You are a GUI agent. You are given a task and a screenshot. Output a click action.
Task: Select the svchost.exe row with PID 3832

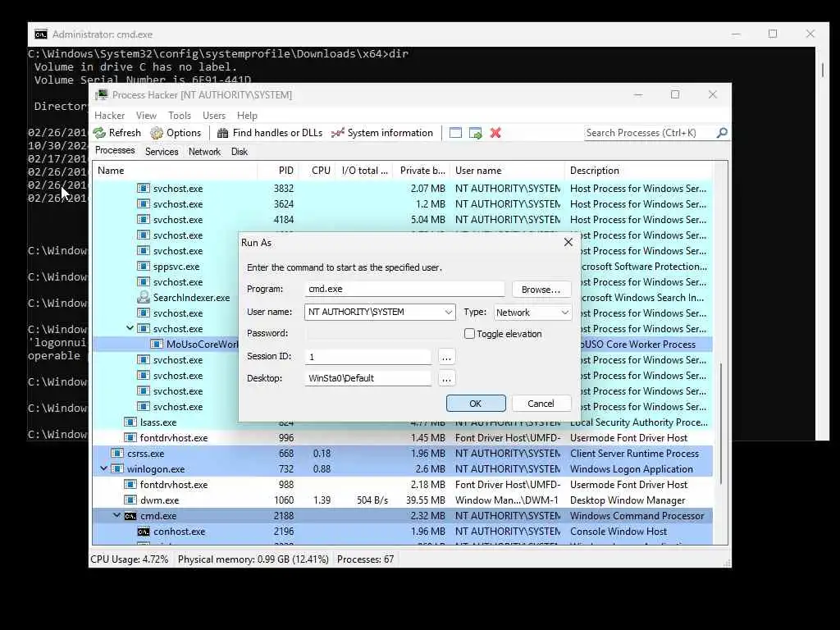coord(403,189)
